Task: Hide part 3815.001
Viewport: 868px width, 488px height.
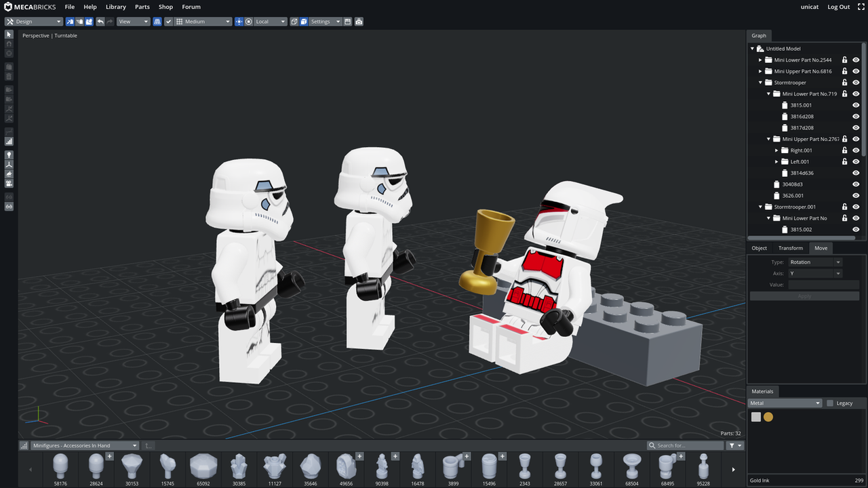Action: coord(856,105)
